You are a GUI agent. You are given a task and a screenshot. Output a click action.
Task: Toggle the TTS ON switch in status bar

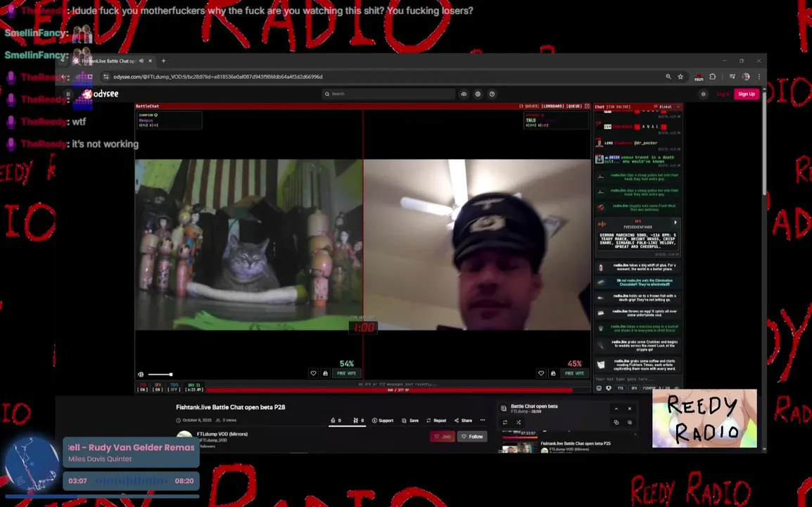(x=142, y=387)
